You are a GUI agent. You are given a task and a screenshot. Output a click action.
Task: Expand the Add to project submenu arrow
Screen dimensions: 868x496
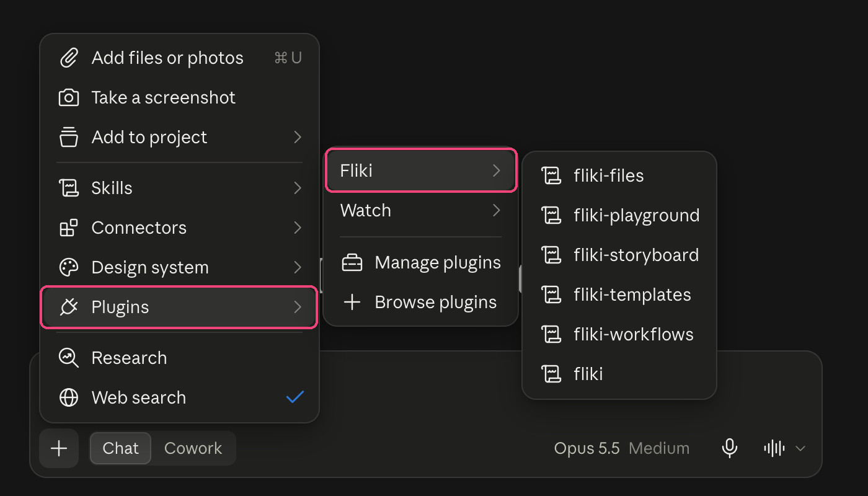[x=298, y=138]
